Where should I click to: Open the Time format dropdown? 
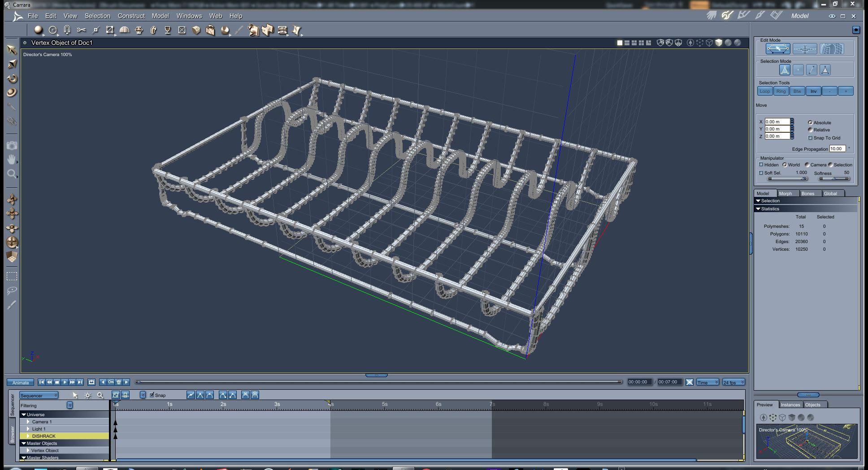point(707,382)
